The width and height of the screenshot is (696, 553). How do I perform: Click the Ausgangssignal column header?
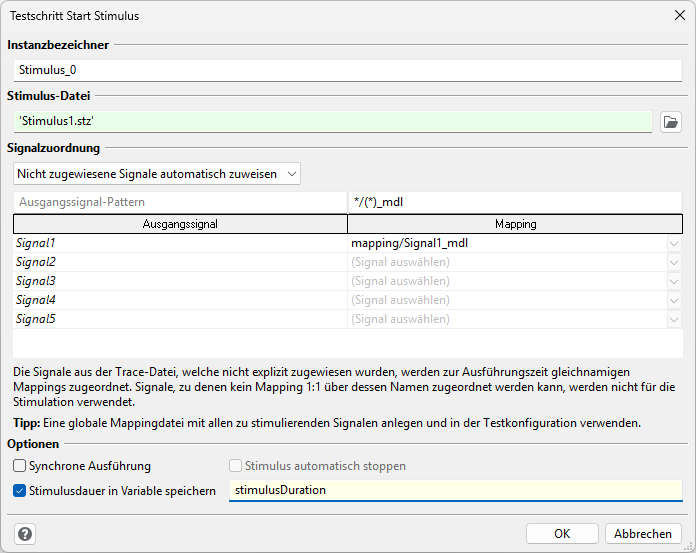click(x=180, y=224)
